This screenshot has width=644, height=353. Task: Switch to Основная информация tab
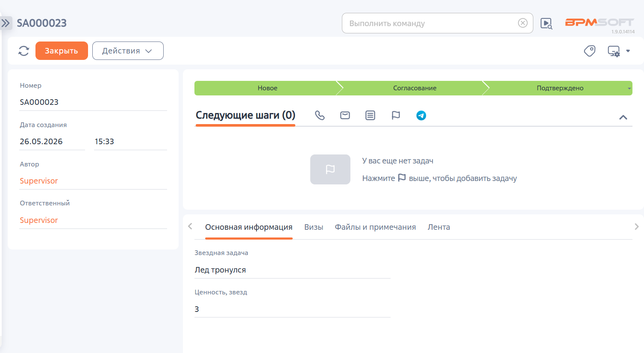[x=249, y=227]
